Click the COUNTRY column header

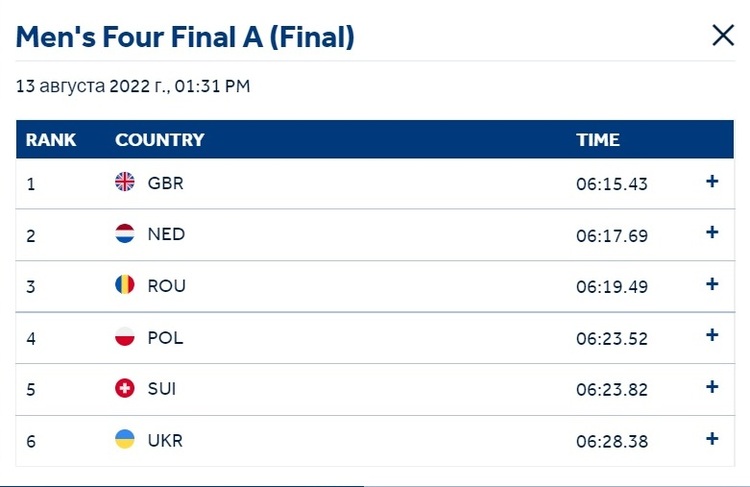coord(160,140)
